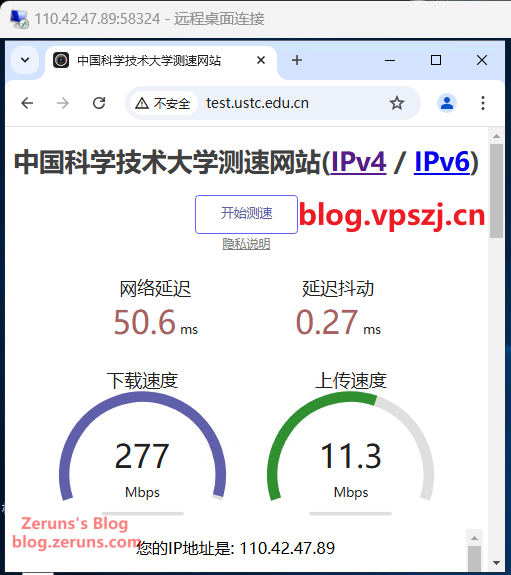Open the IPv6 link
This screenshot has width=511, height=575.
point(442,162)
